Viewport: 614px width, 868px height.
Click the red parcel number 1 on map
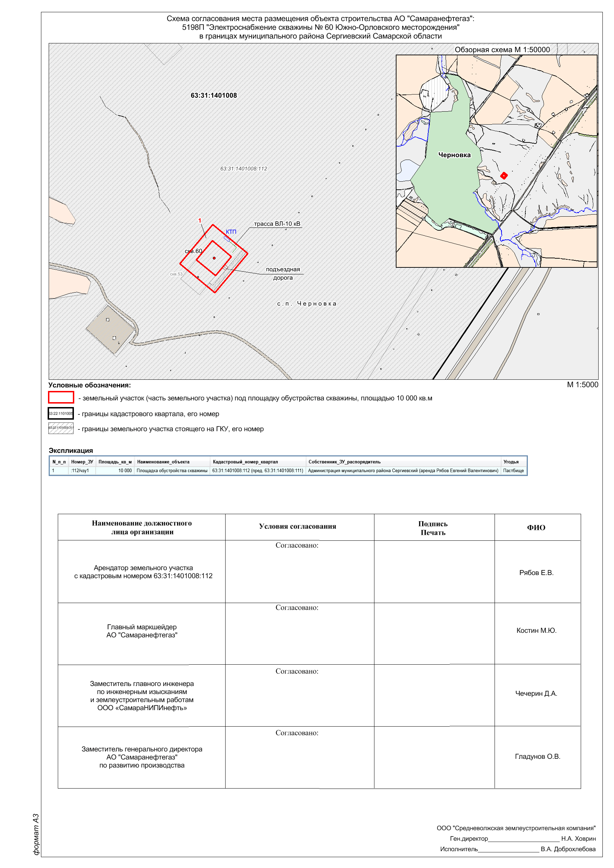click(x=200, y=220)
